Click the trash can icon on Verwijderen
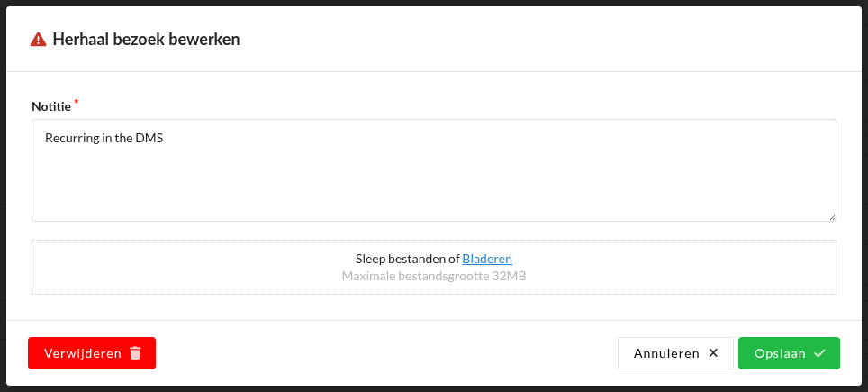This screenshot has width=868, height=392. pyautogui.click(x=135, y=353)
